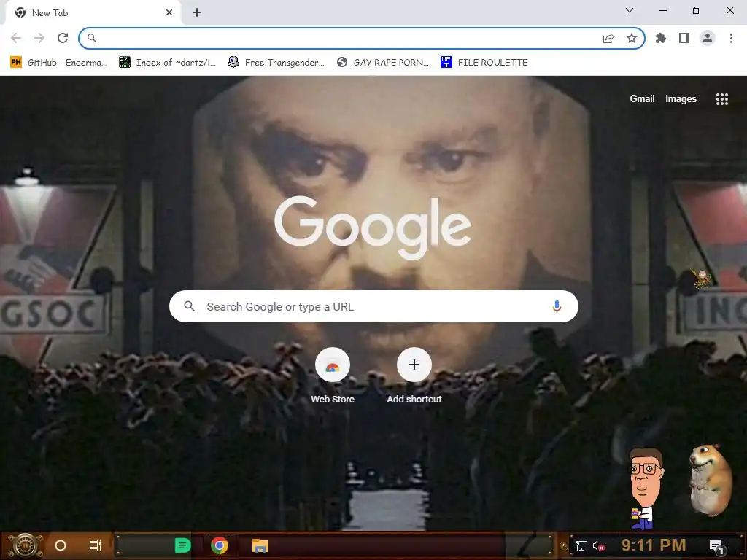
Task: Open Task View on the taskbar
Action: pos(96,545)
